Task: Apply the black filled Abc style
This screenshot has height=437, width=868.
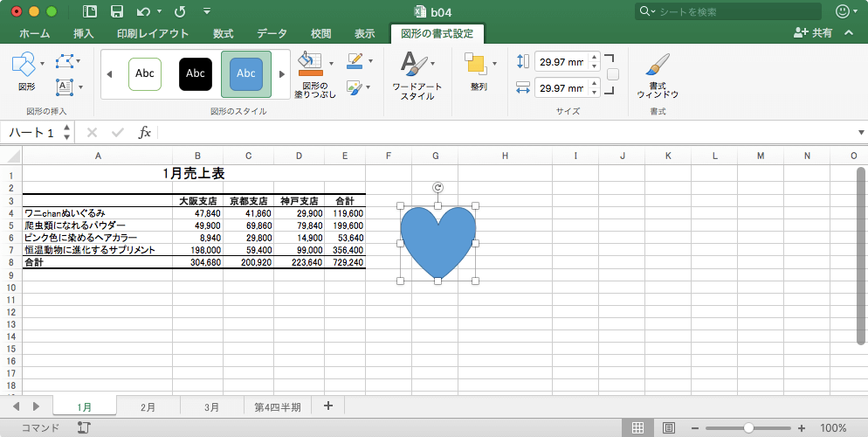Action: [196, 73]
